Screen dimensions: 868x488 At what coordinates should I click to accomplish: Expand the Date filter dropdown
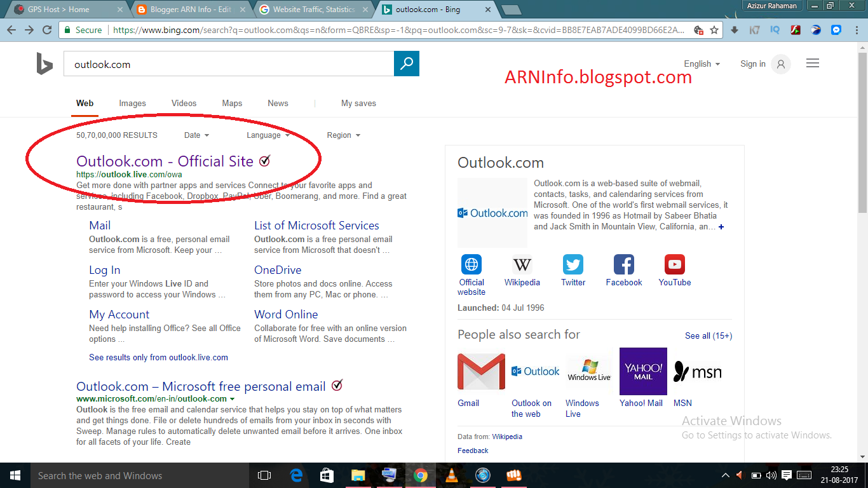pos(196,135)
